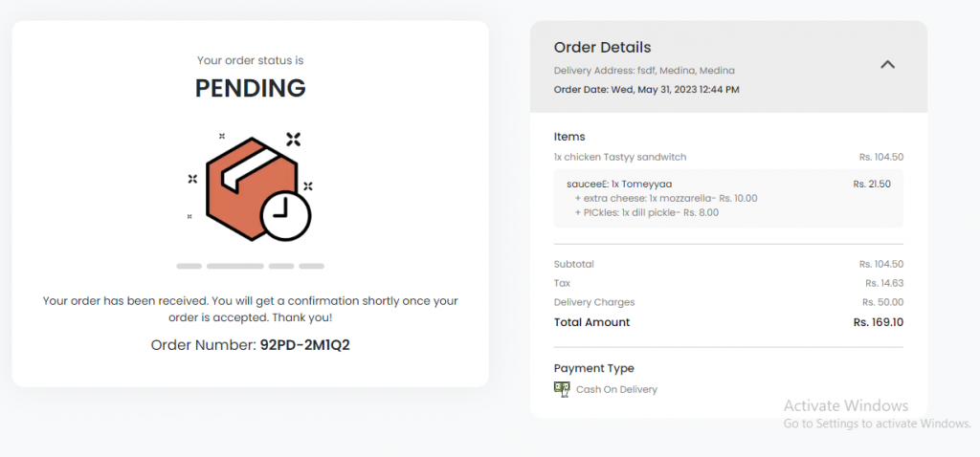Click the Cash On Delivery label
980x457 pixels.
click(616, 390)
